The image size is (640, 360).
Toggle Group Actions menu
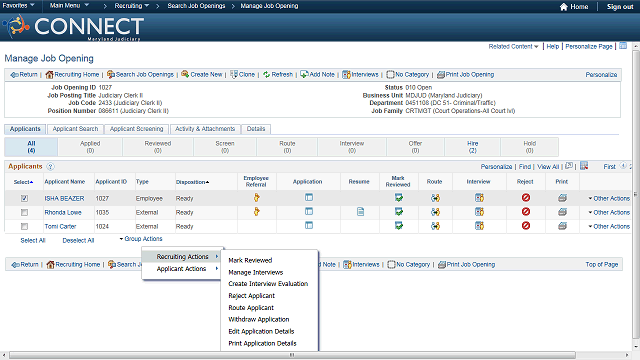(141, 239)
